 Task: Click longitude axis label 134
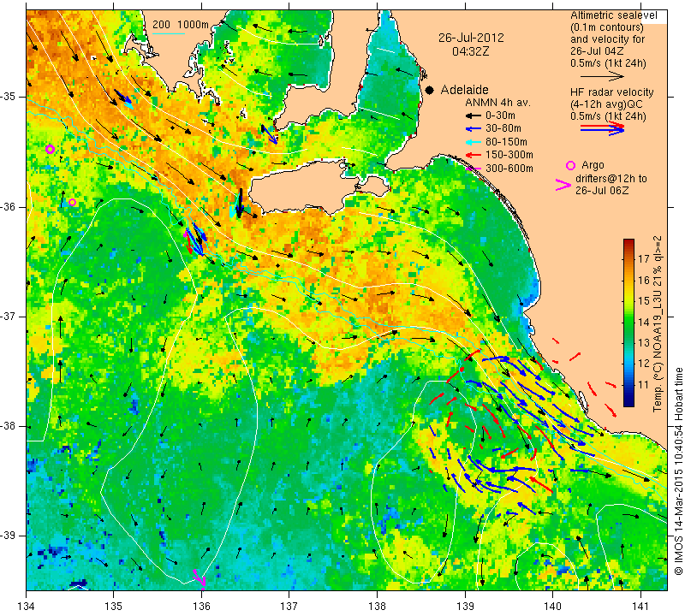click(27, 607)
